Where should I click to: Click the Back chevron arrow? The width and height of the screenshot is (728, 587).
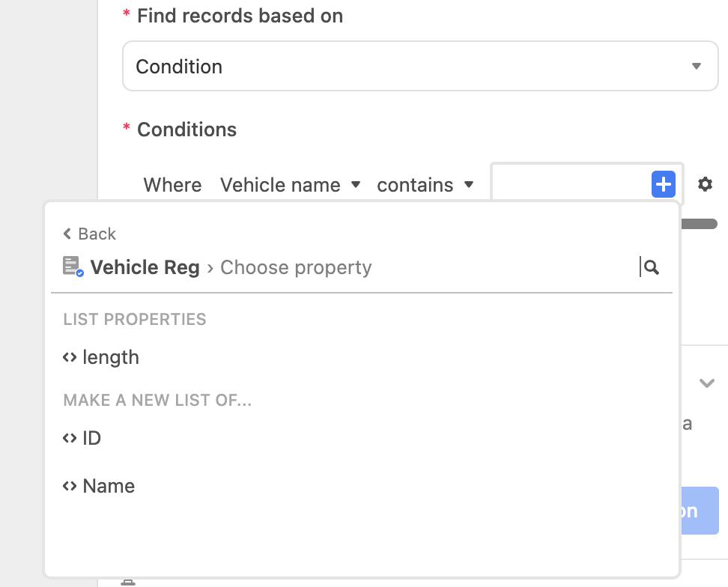tap(67, 234)
